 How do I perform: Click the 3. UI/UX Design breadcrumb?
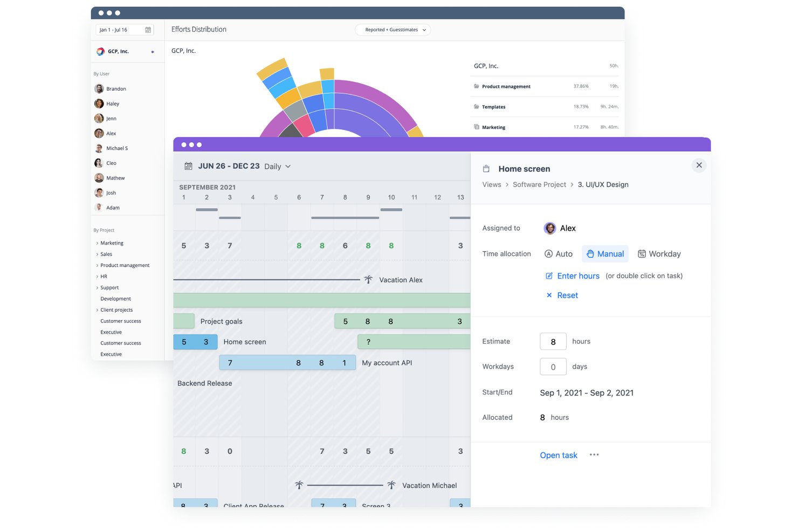point(603,184)
